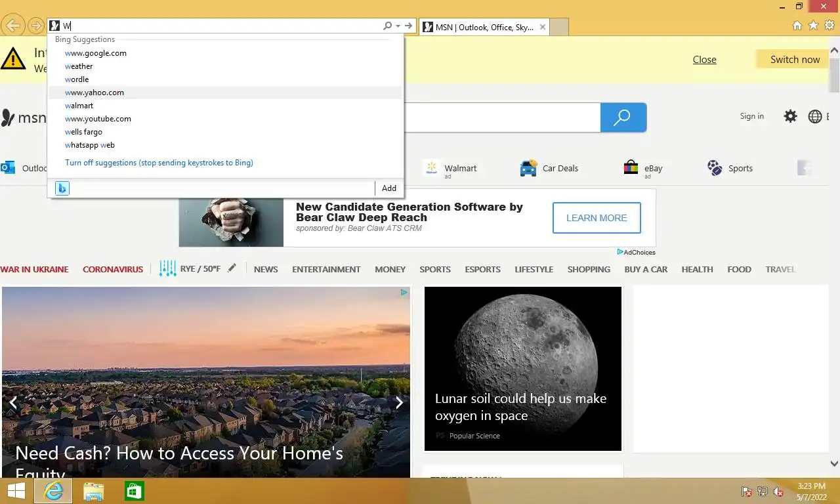Open the Outlook shortcut icon
The image size is (840, 504).
[8, 168]
